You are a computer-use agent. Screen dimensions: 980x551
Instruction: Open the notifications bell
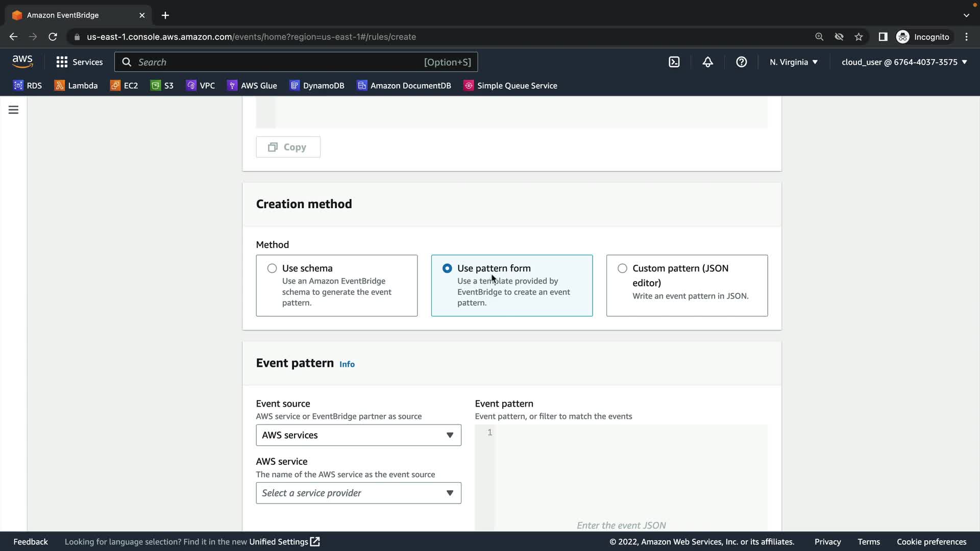pos(707,62)
